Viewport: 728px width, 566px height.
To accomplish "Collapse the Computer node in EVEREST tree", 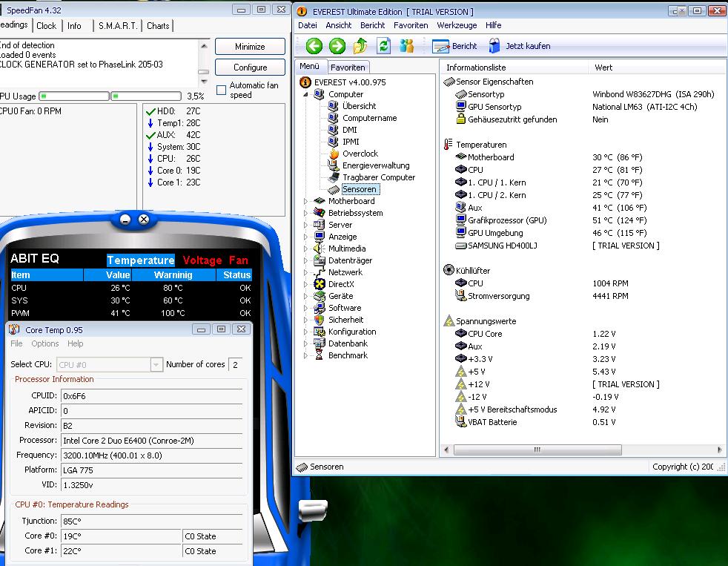I will [305, 94].
